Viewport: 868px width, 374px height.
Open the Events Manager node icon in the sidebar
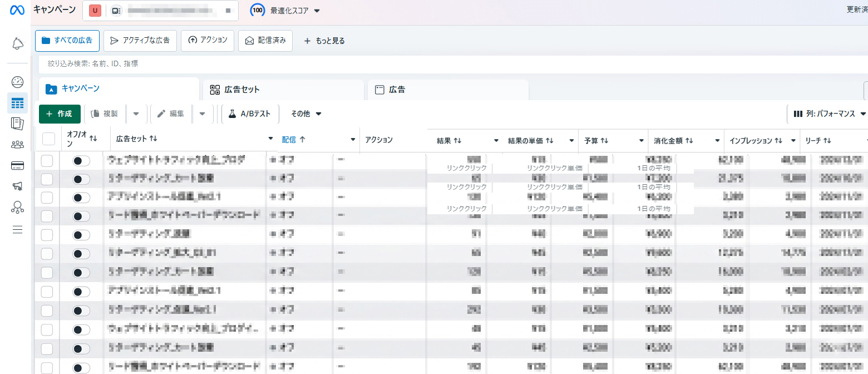[17, 207]
